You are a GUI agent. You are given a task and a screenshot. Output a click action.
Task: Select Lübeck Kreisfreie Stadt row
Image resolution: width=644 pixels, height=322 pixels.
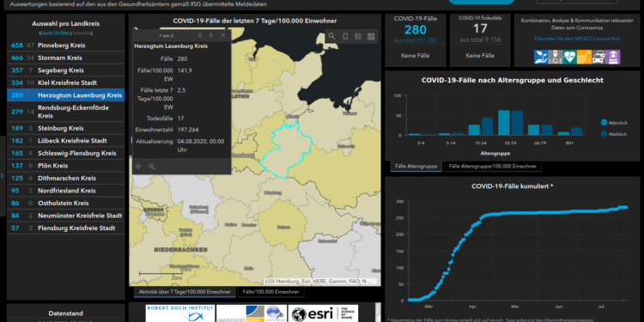coord(66,141)
